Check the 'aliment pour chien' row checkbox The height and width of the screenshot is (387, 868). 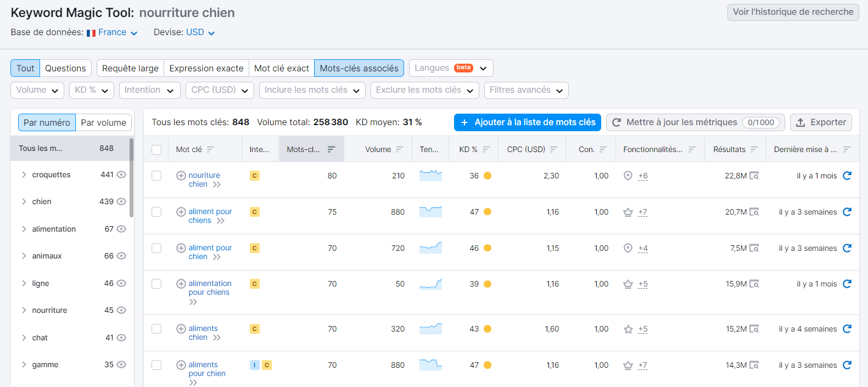156,248
